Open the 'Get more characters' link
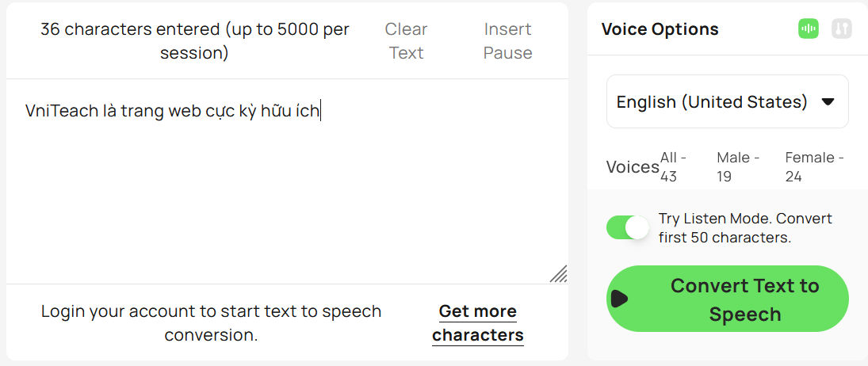Screen dimensions: 868x366 click(478, 323)
